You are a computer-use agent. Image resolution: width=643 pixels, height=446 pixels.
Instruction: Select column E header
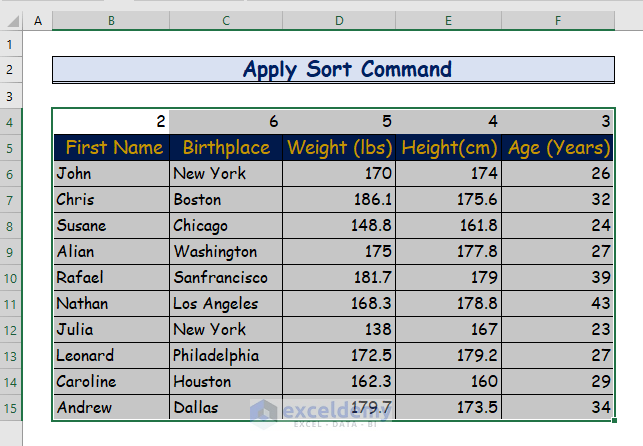click(x=448, y=20)
